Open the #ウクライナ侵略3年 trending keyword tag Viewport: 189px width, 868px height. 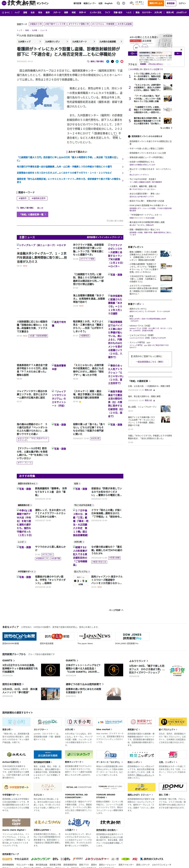79,24
